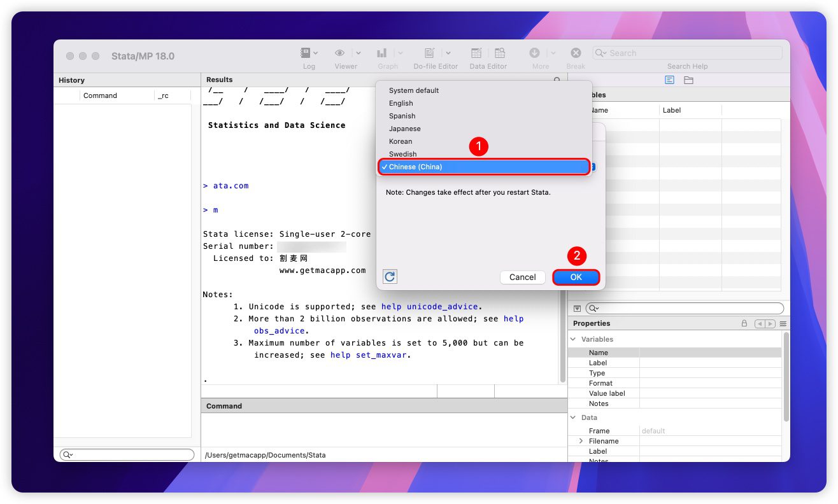Choose Japanese in the language menu
Screen dimensions: 838x504
[405, 129]
